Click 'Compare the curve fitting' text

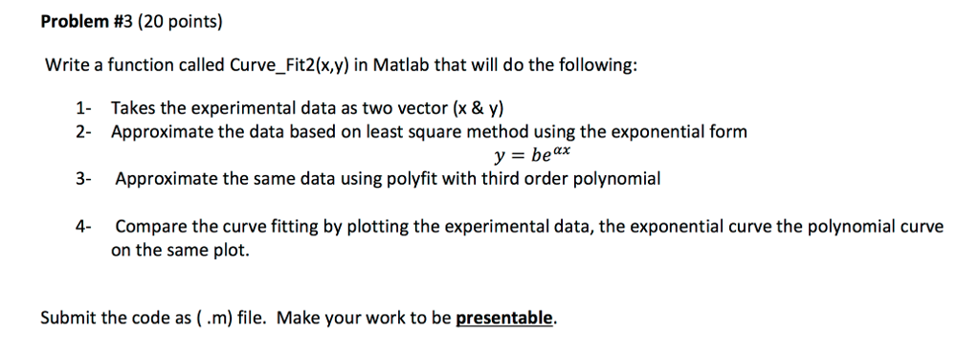pyautogui.click(x=217, y=226)
